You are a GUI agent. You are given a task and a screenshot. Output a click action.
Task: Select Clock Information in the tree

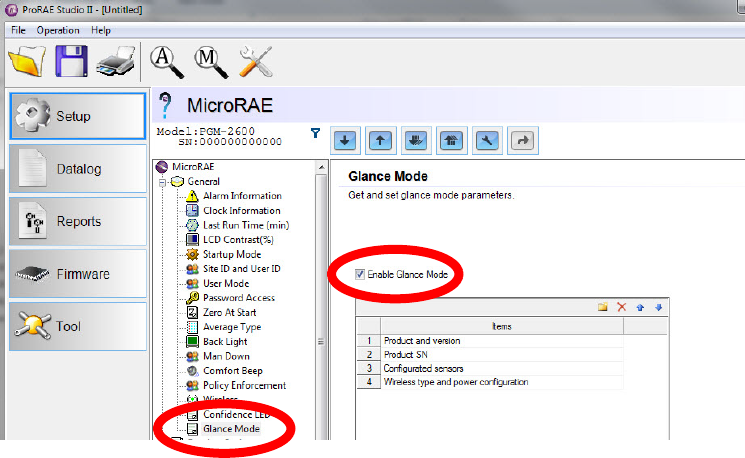click(242, 210)
